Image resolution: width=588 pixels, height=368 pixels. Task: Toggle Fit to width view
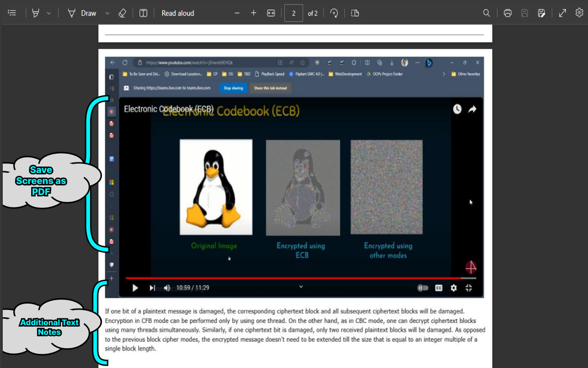pyautogui.click(x=271, y=13)
